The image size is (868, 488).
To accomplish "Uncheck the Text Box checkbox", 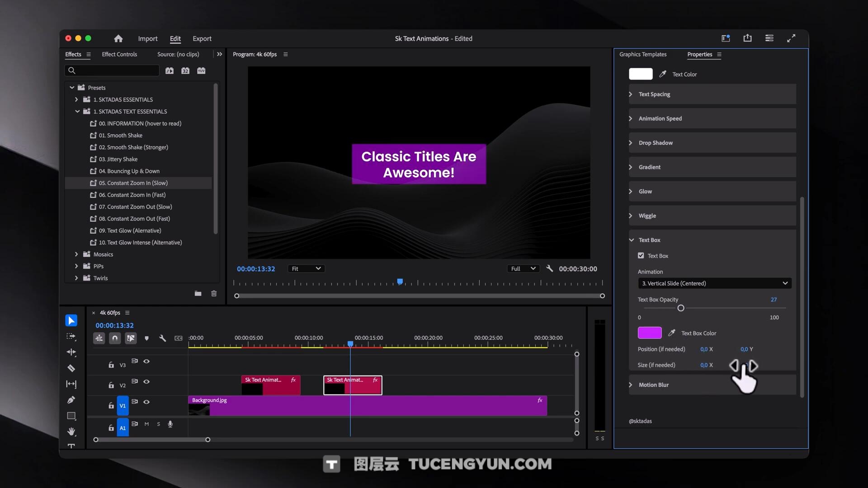I will [641, 256].
